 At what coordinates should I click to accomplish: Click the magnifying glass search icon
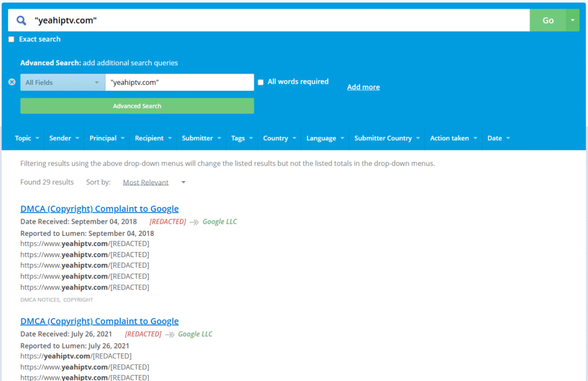point(21,21)
